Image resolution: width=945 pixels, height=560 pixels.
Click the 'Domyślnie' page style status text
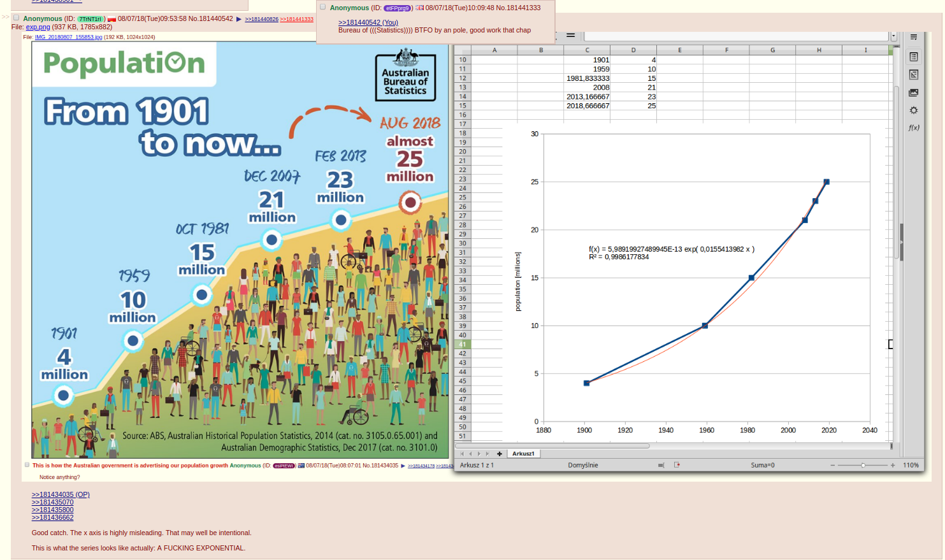pos(583,465)
